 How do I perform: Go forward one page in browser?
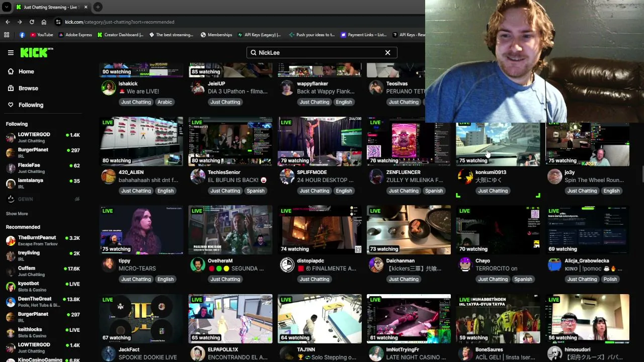pos(20,22)
